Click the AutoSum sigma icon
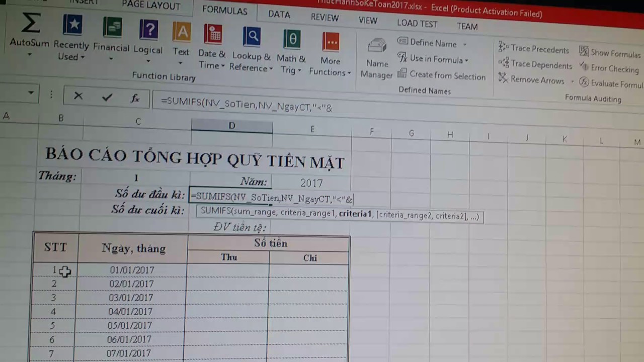Screen dimensions: 644x362 pyautogui.click(x=31, y=23)
